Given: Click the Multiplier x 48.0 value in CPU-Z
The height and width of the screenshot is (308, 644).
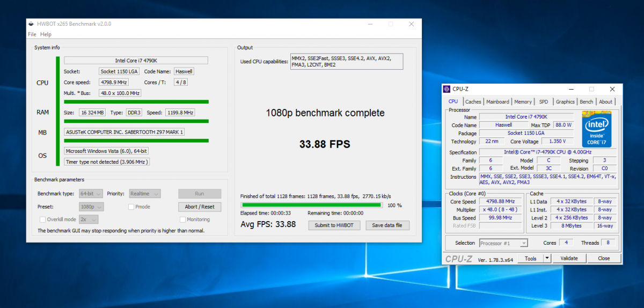Looking at the screenshot, I should coord(501,210).
